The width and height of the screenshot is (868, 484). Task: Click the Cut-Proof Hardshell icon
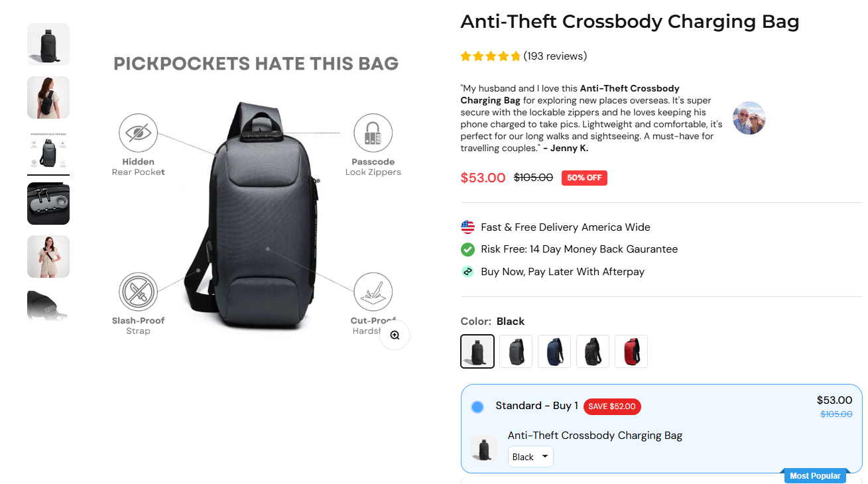pos(373,290)
